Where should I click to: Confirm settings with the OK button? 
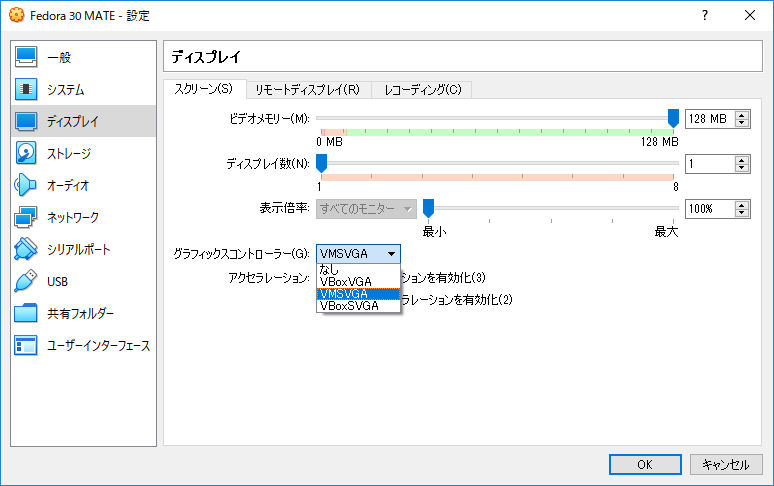(x=645, y=464)
